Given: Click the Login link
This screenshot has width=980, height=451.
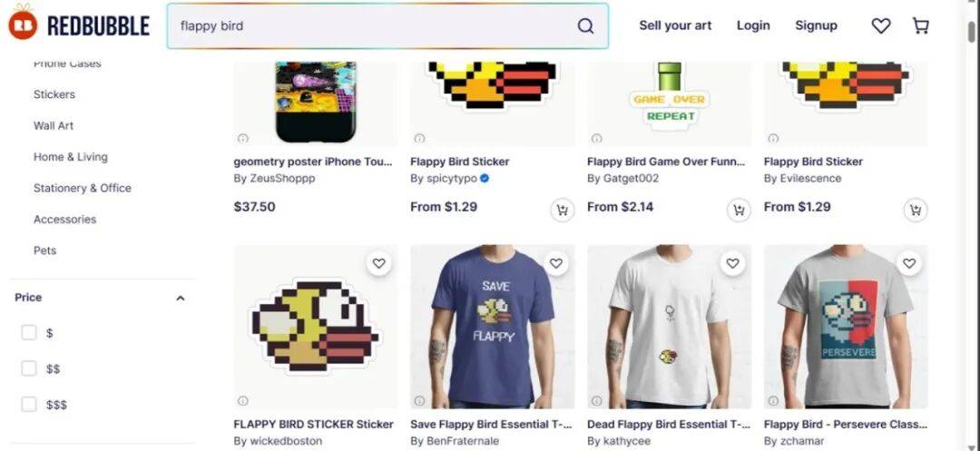Looking at the screenshot, I should [753, 25].
